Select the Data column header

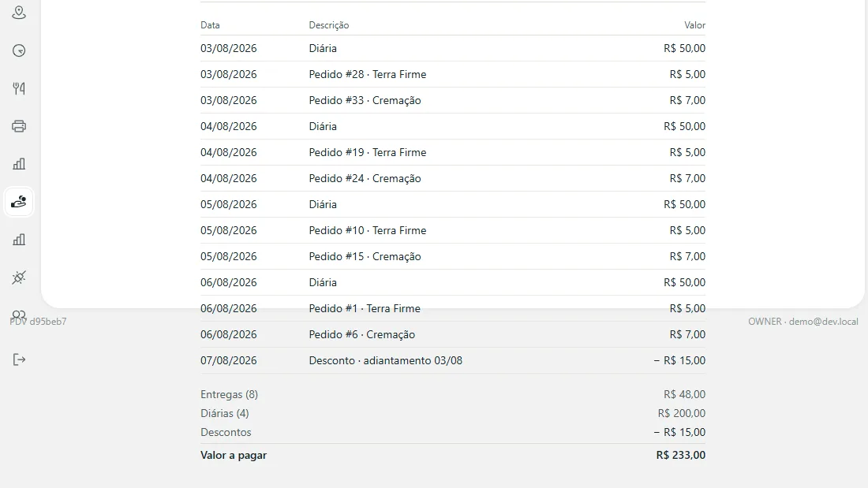(210, 25)
